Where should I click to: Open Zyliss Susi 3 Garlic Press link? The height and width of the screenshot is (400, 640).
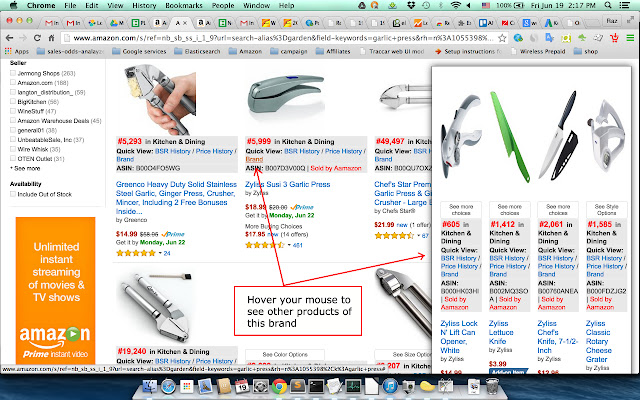tap(287, 184)
